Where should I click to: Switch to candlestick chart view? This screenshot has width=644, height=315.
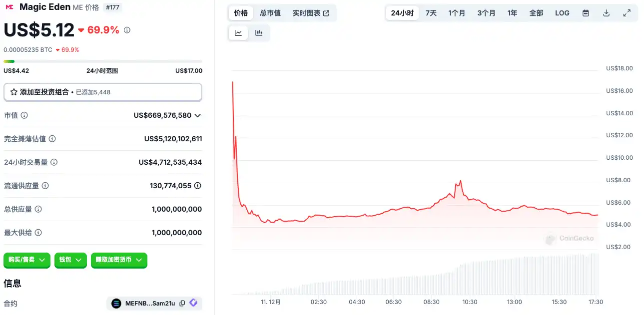click(259, 33)
